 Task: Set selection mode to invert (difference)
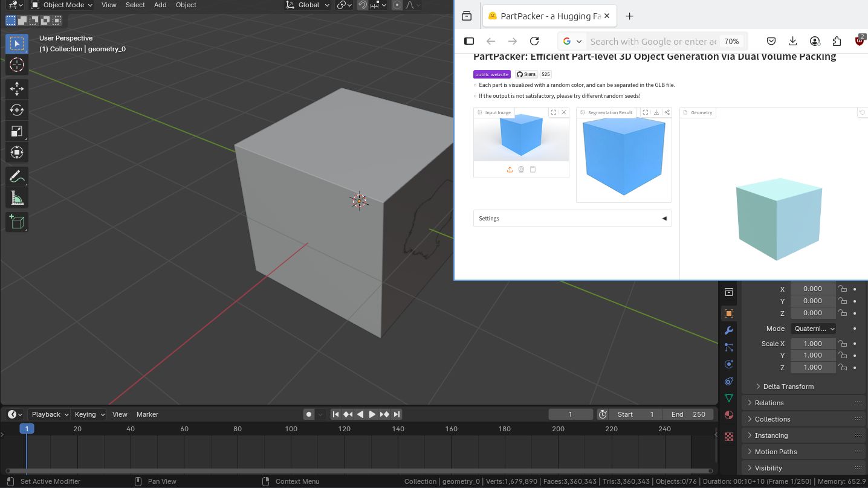pos(45,21)
